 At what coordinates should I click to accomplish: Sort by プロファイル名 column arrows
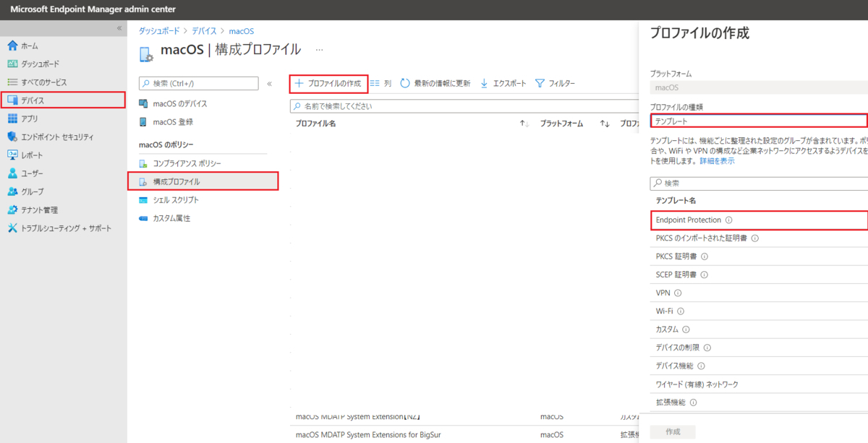524,124
